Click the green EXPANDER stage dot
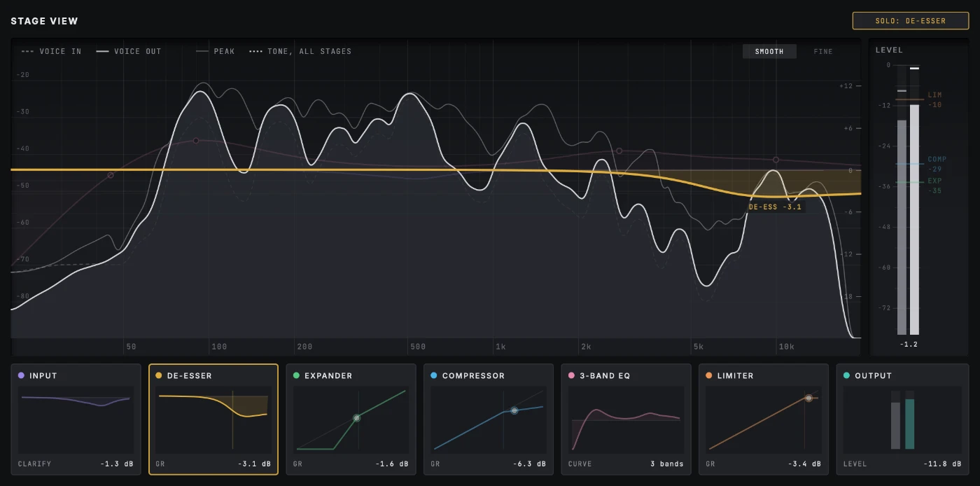Screen dimensions: 980x486 297,376
